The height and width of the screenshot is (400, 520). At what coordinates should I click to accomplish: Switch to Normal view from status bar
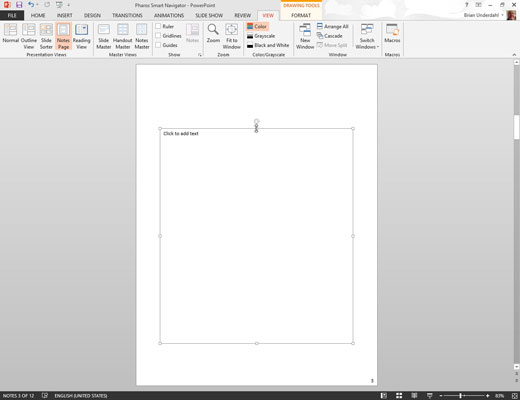point(384,396)
